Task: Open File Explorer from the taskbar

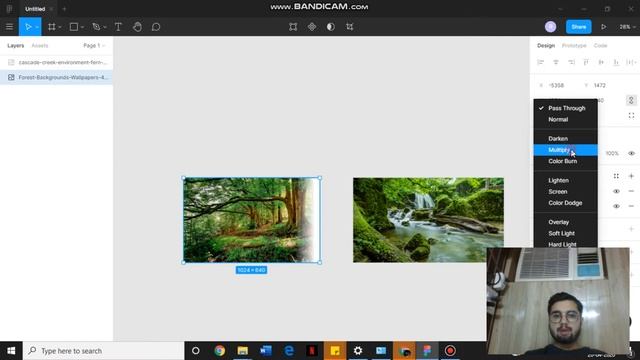Action: pos(243,351)
